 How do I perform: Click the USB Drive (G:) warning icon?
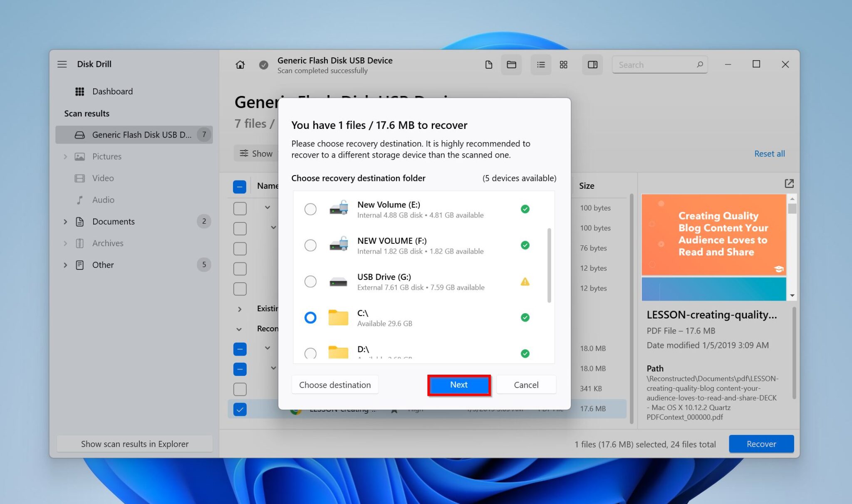525,282
